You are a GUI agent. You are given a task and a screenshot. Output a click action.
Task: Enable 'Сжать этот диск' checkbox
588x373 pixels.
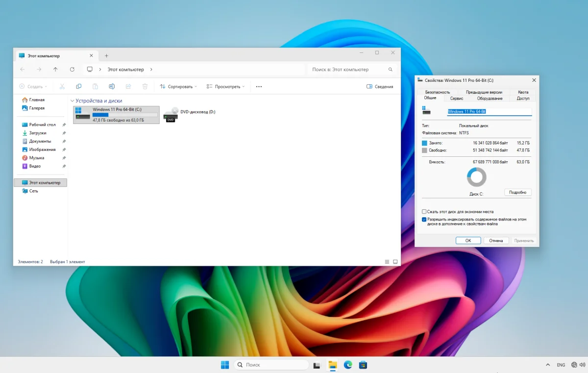coord(424,212)
